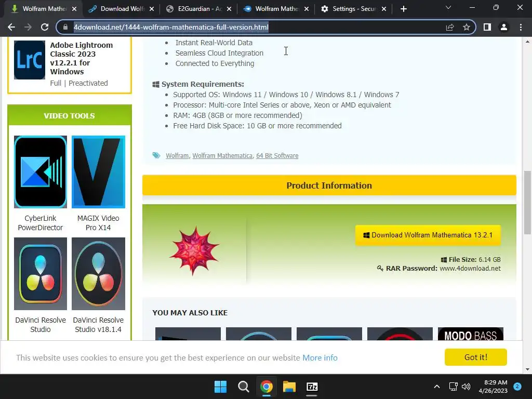Open the Chrome profile menu

[x=504, y=27]
